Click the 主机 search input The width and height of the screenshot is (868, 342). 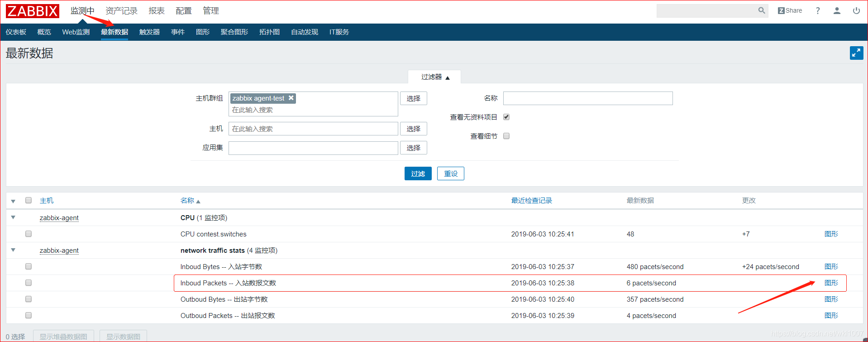[x=313, y=129]
